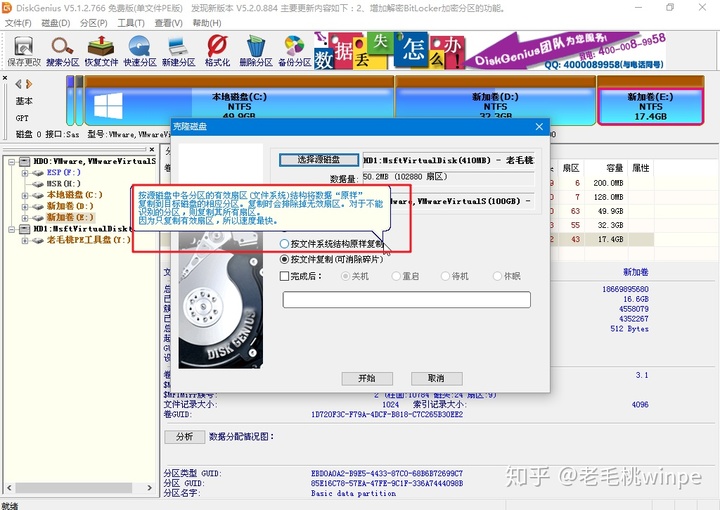Click the 就绪 status bar text
The width and height of the screenshot is (720, 510).
pyautogui.click(x=10, y=506)
